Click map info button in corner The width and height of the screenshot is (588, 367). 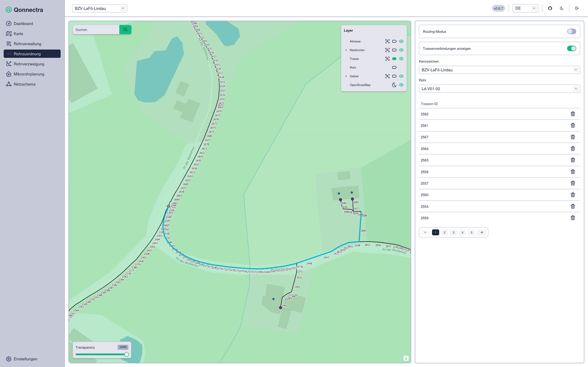point(406,358)
